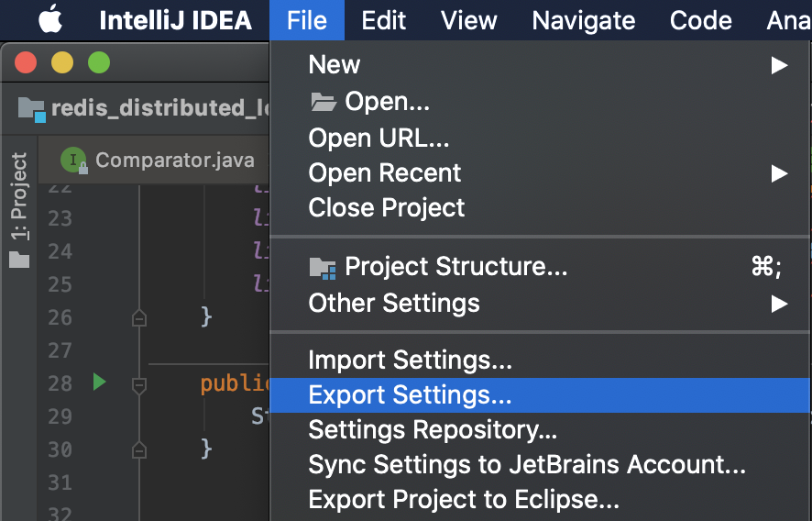
Task: Click the green run arrow at line 28
Action: click(100, 382)
